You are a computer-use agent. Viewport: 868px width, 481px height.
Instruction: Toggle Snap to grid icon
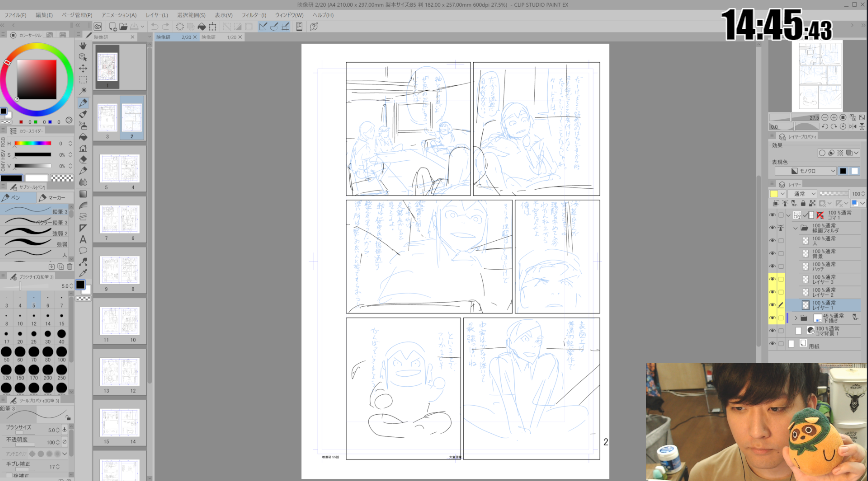click(x=285, y=27)
